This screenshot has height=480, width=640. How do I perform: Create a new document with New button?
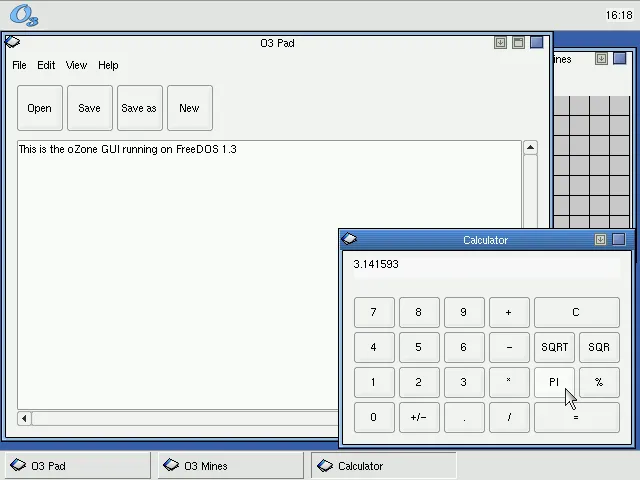pyautogui.click(x=190, y=108)
